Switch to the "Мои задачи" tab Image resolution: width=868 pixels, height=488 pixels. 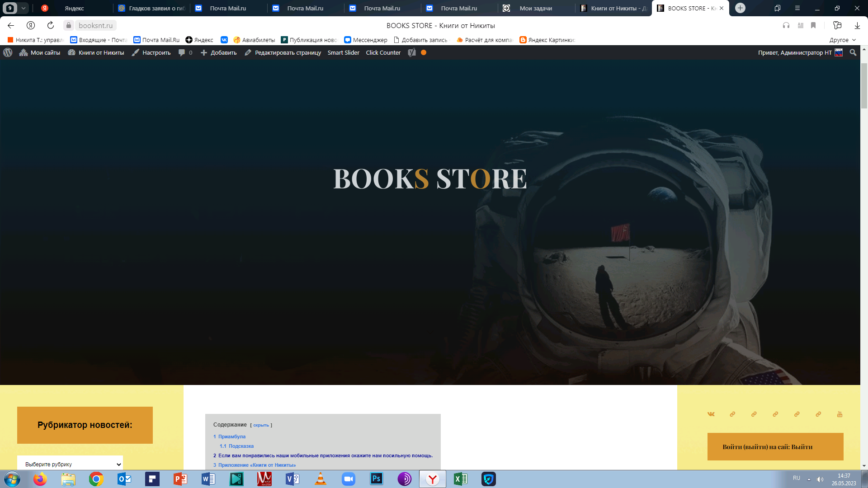(535, 8)
